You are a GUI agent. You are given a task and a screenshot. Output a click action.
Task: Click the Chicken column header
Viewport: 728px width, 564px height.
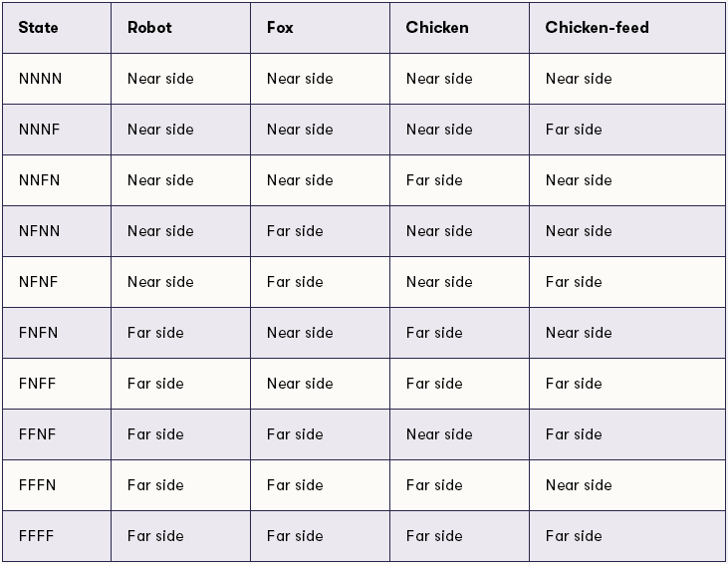tap(459, 28)
